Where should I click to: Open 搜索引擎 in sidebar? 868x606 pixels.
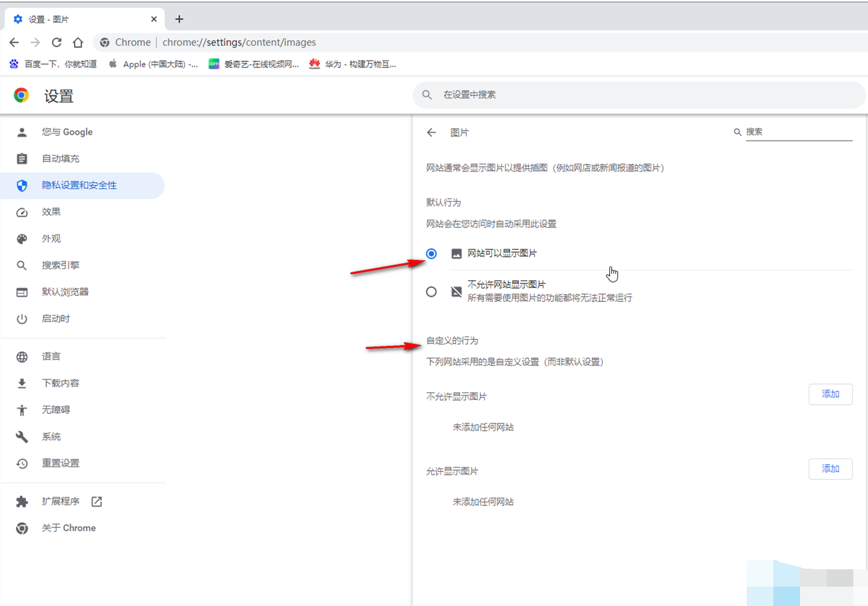(x=61, y=265)
